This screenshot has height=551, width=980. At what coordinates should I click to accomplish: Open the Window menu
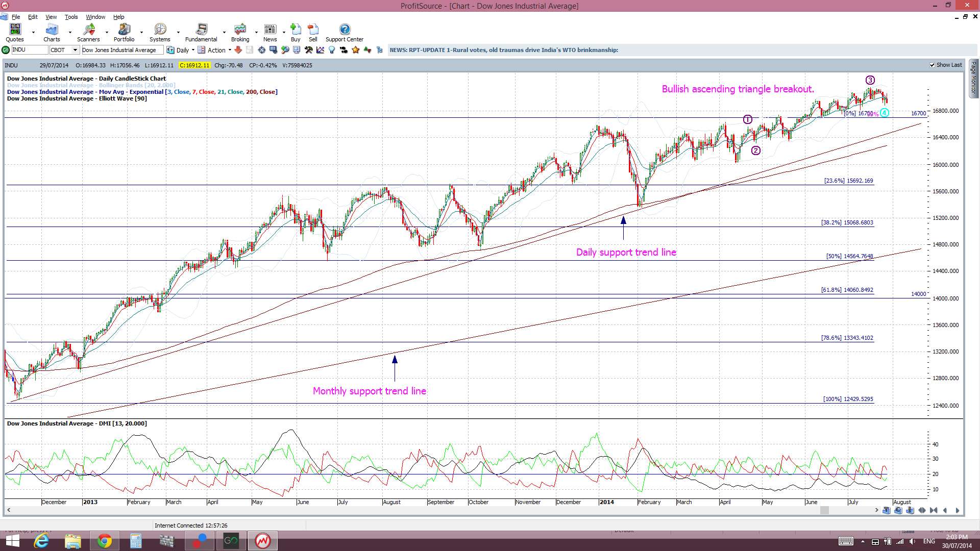tap(95, 17)
